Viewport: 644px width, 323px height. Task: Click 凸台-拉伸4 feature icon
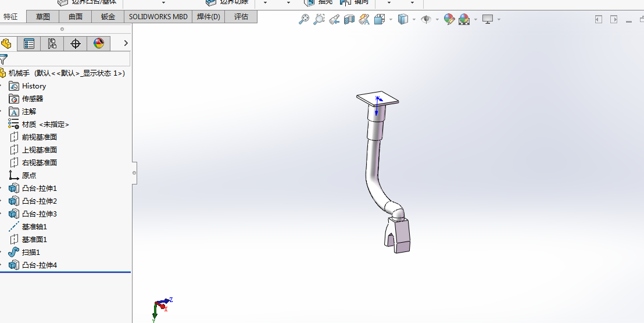14,265
